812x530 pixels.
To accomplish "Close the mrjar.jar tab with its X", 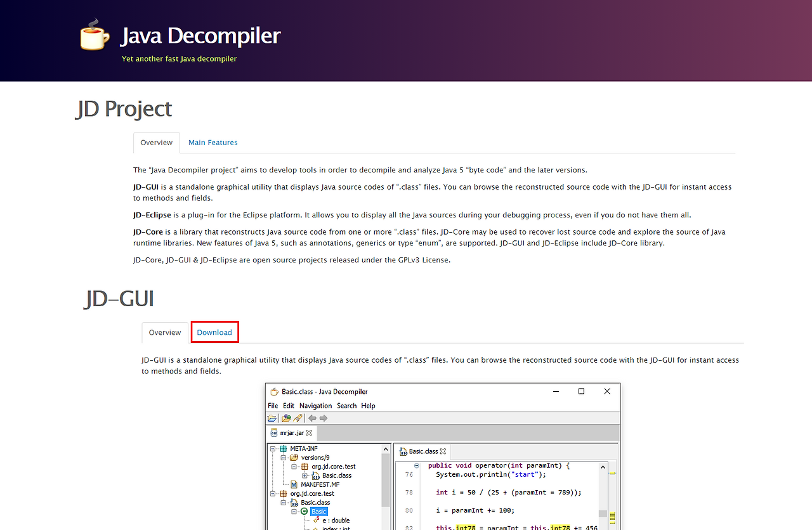I will pos(309,433).
